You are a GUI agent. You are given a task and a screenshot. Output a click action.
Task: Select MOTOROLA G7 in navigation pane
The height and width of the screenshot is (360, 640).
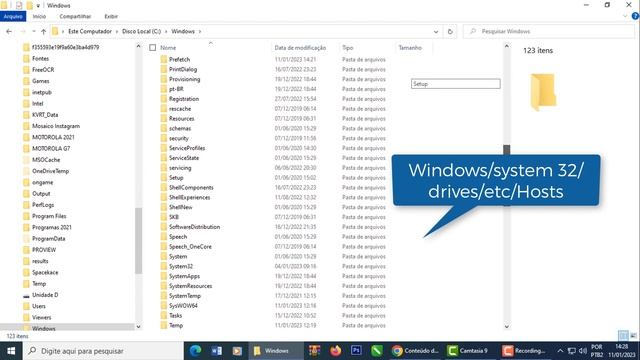click(x=51, y=149)
